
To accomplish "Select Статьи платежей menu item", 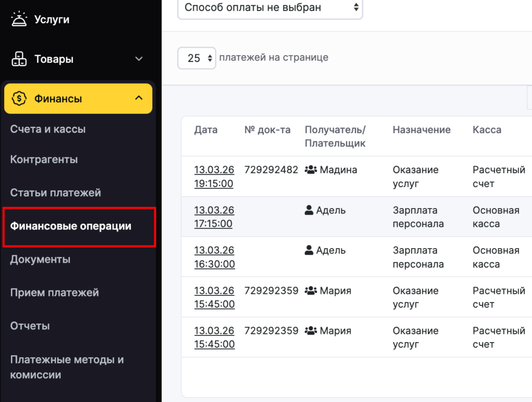I will click(x=56, y=192).
